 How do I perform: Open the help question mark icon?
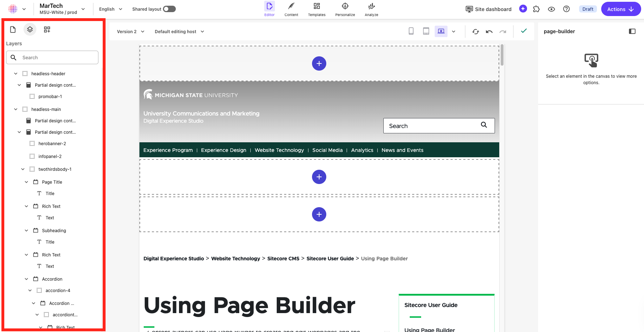coord(567,9)
